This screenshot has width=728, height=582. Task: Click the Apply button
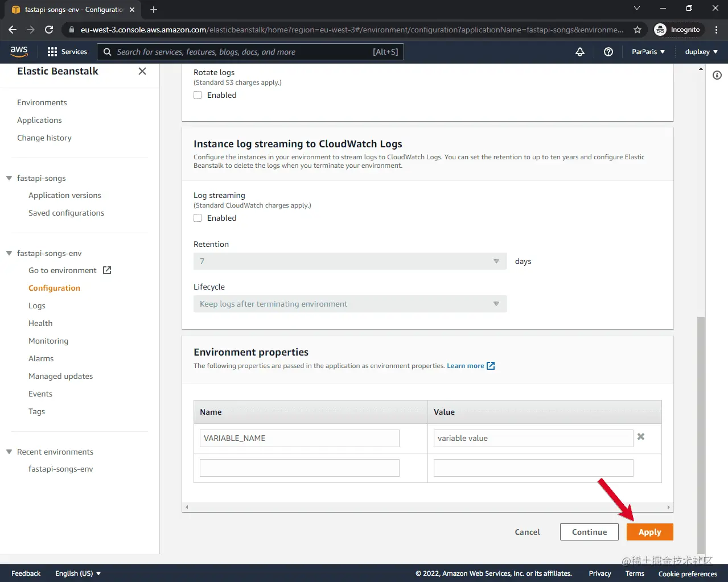click(649, 531)
